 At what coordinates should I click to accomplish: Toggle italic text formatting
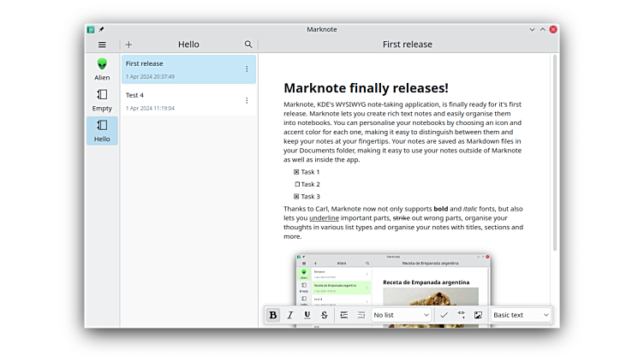point(290,315)
